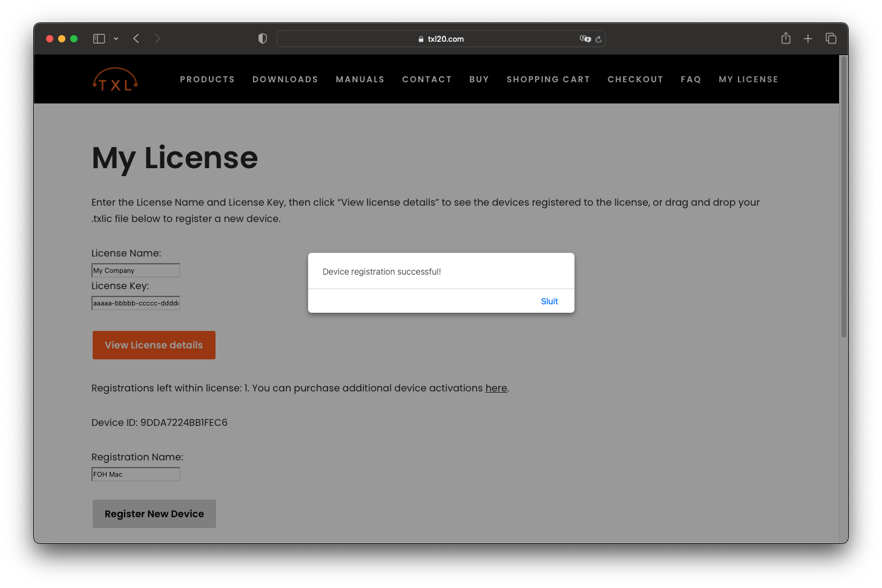This screenshot has height=588, width=882.
Task: Click the View License details button
Action: [x=154, y=345]
